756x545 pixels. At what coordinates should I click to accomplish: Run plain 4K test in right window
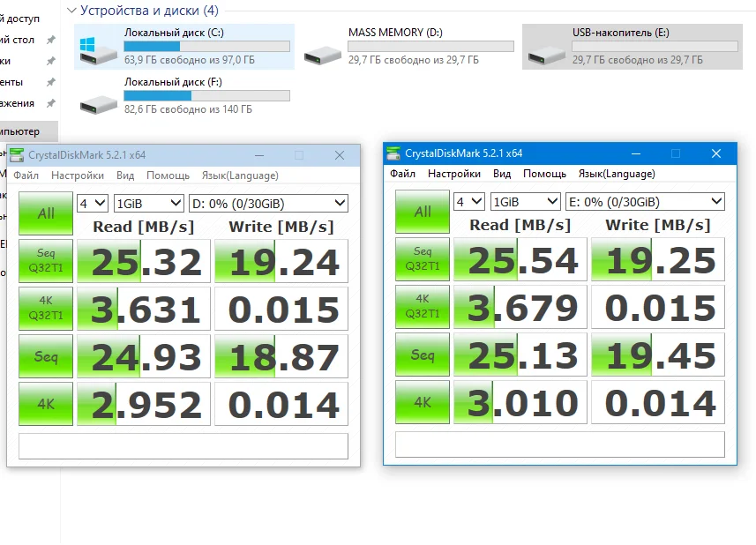(423, 402)
